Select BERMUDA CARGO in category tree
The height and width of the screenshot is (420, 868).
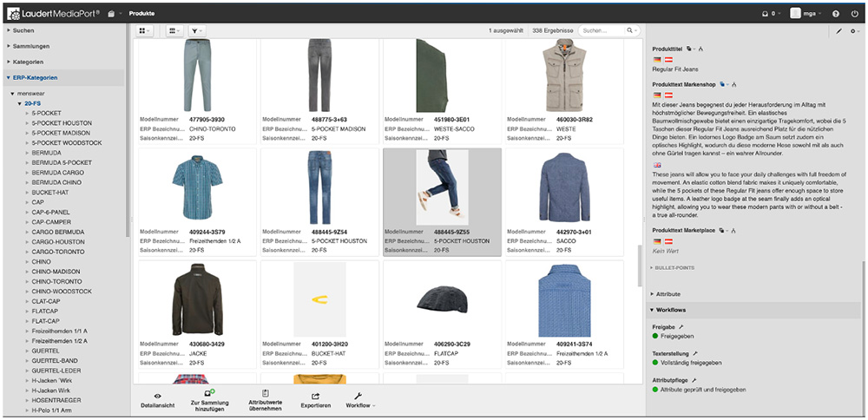click(58, 173)
